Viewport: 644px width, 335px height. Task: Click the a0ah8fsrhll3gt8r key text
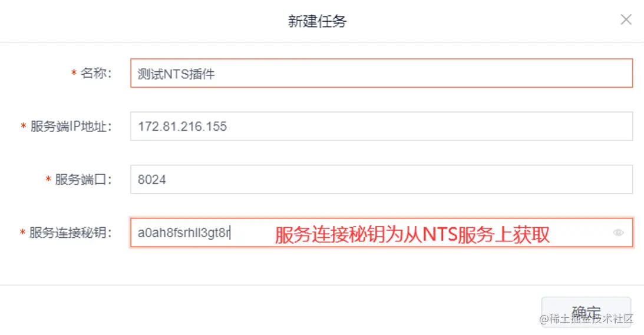(x=184, y=233)
